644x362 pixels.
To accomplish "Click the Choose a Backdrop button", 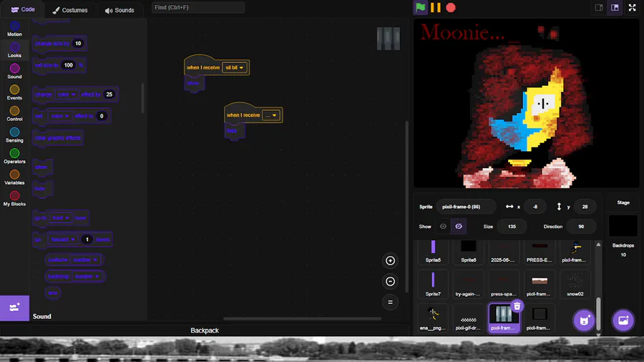I will coord(623,320).
